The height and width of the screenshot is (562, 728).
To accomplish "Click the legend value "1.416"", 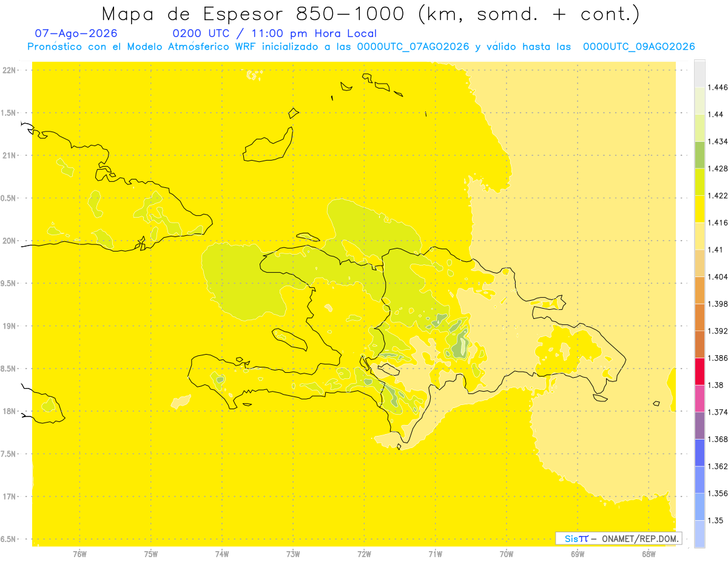I will (718, 222).
